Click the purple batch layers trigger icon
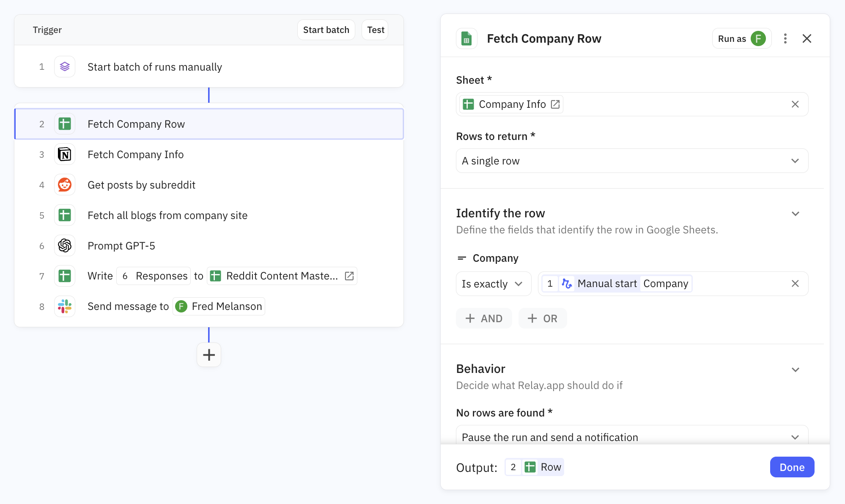The width and height of the screenshot is (845, 504). 65,67
